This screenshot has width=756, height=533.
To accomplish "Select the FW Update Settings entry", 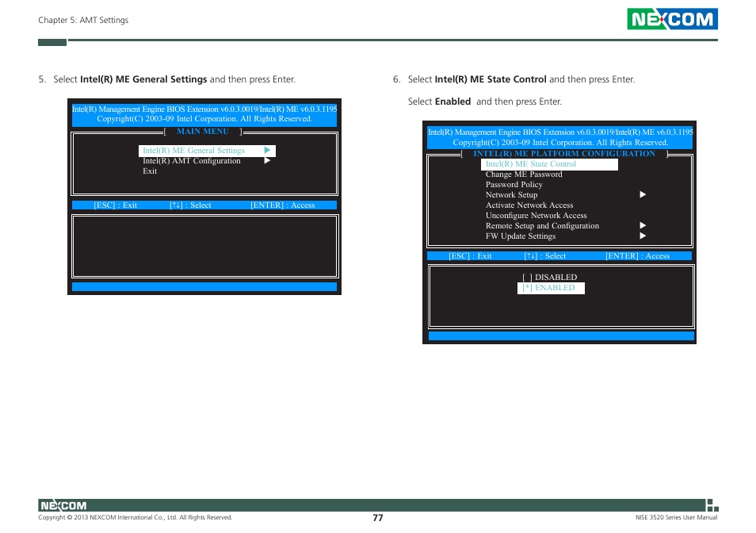I will pyautogui.click(x=520, y=236).
